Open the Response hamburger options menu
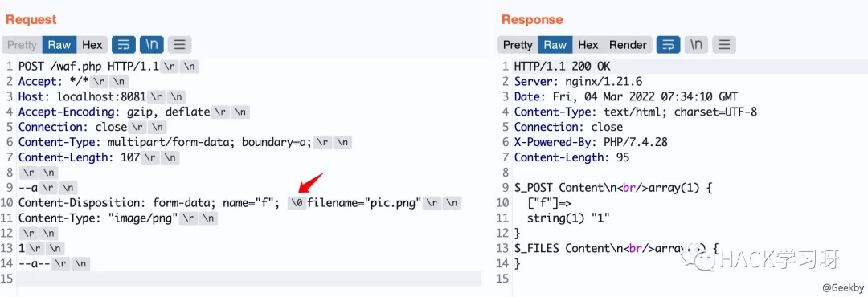The width and height of the screenshot is (868, 297). click(724, 45)
